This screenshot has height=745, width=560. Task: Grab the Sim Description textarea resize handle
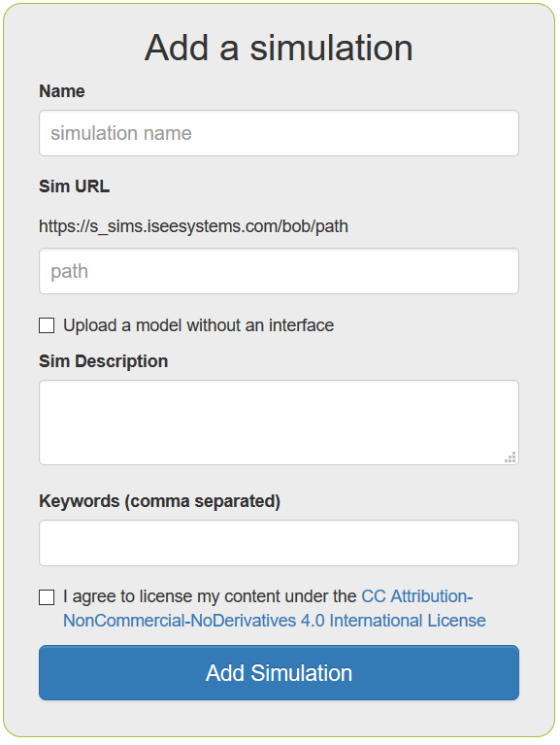pos(511,457)
